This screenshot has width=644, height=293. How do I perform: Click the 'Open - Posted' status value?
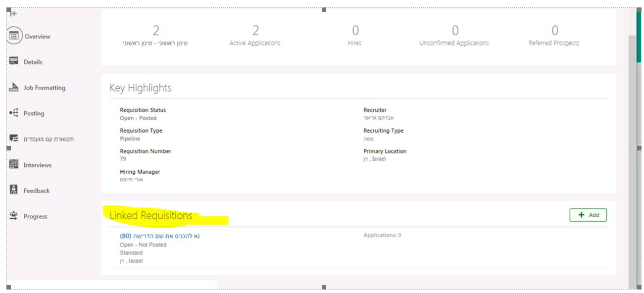coord(138,118)
